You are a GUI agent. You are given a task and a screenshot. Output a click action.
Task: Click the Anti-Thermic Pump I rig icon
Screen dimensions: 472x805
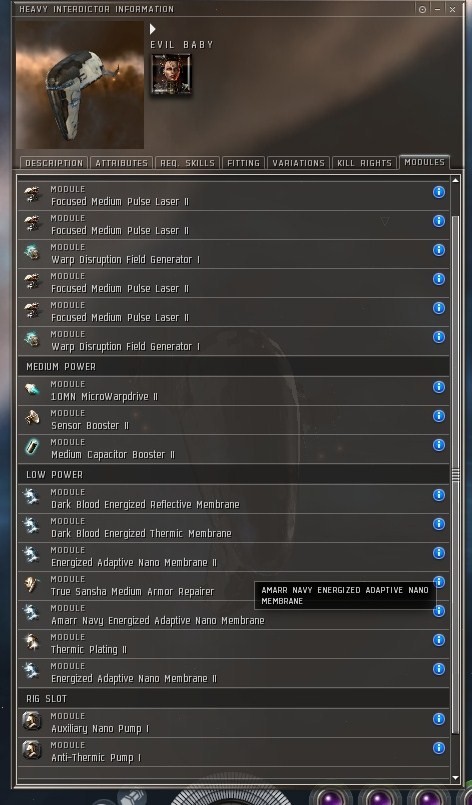(32, 750)
